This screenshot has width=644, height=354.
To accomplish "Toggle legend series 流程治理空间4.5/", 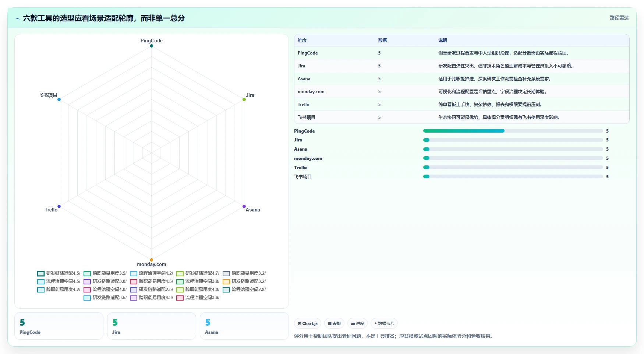I will point(59,281).
